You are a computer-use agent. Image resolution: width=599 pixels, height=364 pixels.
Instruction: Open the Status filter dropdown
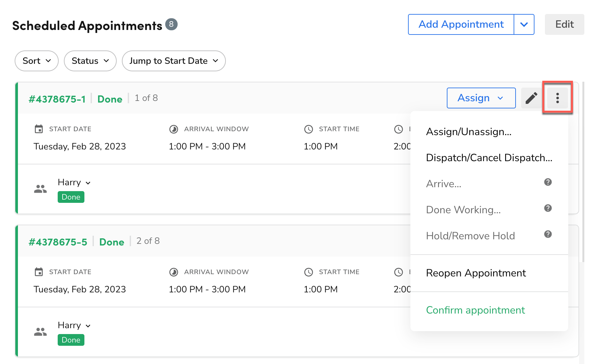click(x=90, y=61)
